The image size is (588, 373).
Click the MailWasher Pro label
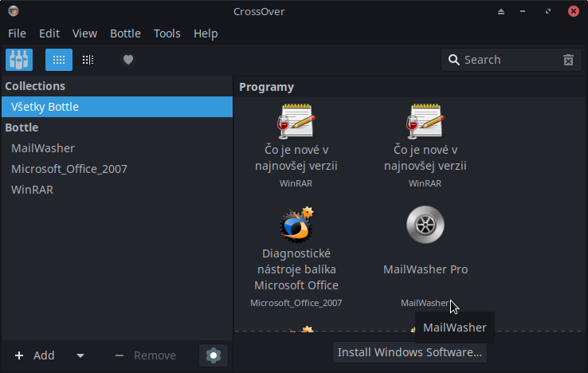point(425,269)
